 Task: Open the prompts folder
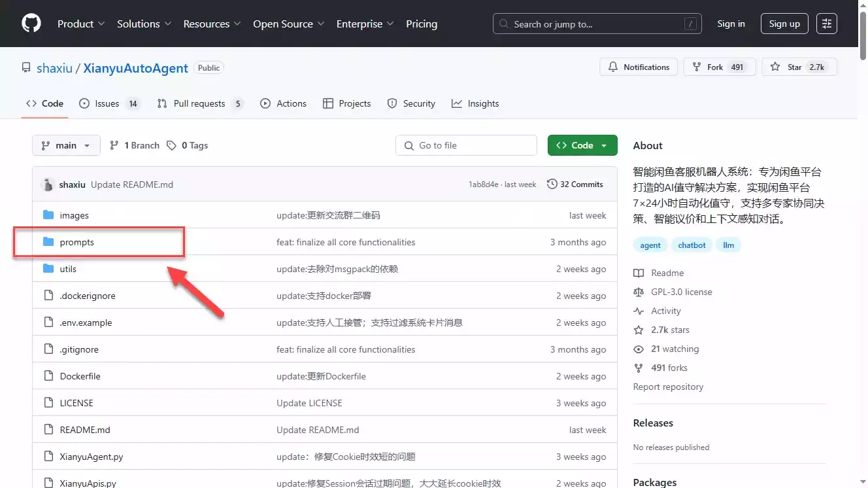pyautogui.click(x=77, y=242)
